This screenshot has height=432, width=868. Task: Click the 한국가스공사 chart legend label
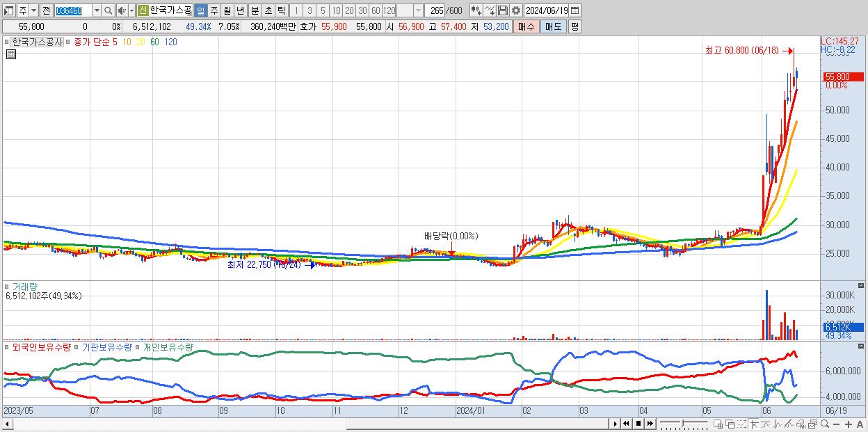(37, 42)
